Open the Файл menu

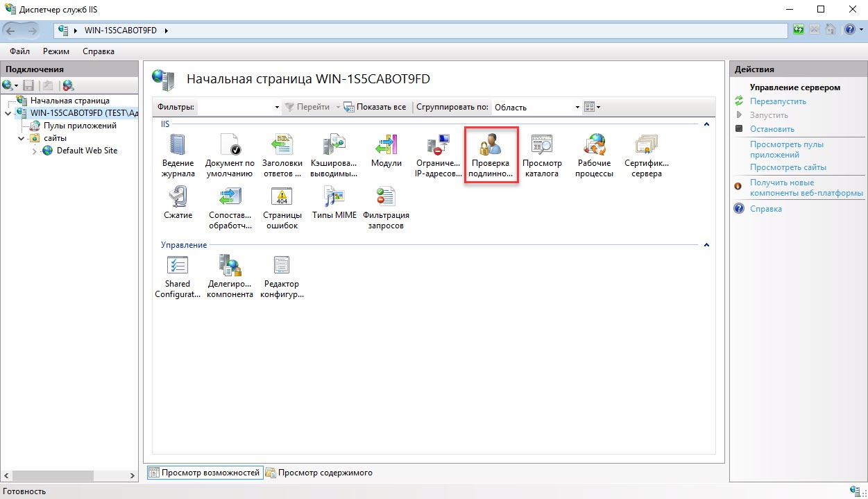point(20,51)
